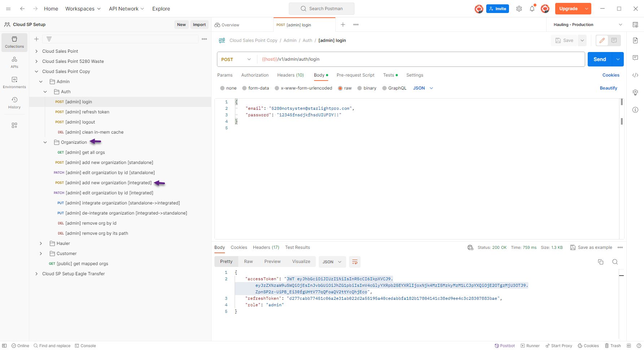Click the Upgrade button

[569, 9]
